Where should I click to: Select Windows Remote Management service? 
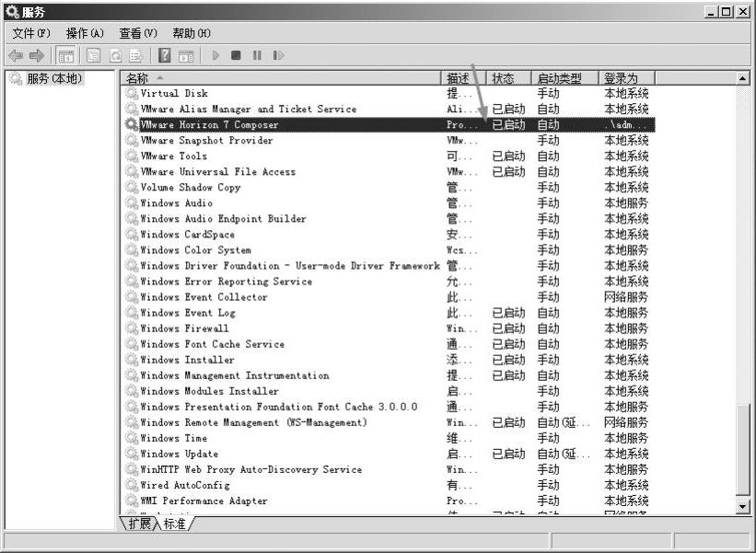click(388, 422)
